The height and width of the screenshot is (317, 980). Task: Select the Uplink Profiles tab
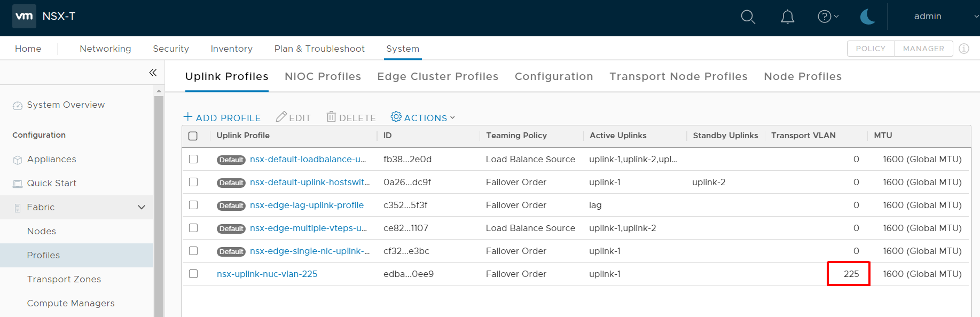point(226,76)
